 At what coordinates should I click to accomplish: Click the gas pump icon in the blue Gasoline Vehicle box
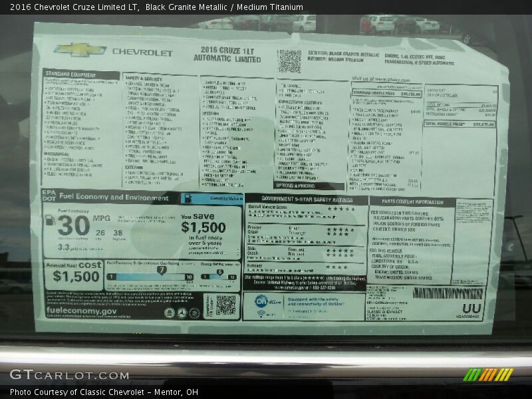(188, 198)
